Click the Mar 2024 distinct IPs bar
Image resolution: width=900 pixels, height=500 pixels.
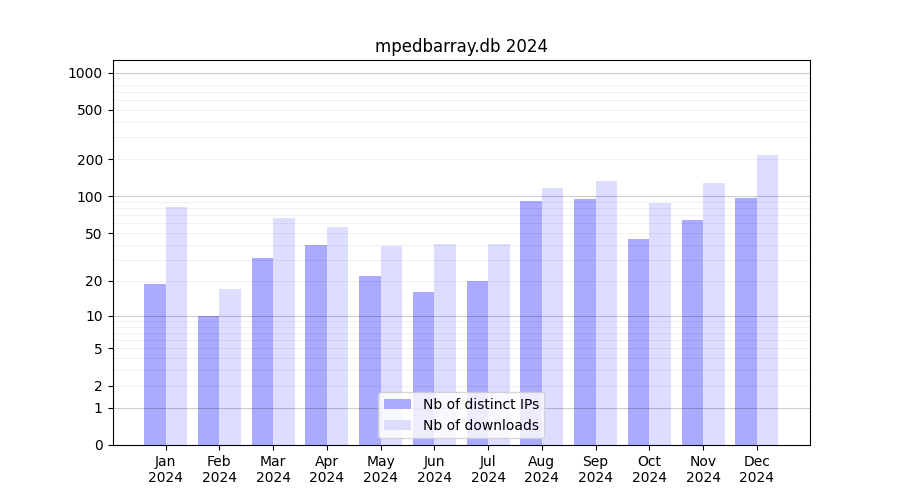tap(262, 351)
